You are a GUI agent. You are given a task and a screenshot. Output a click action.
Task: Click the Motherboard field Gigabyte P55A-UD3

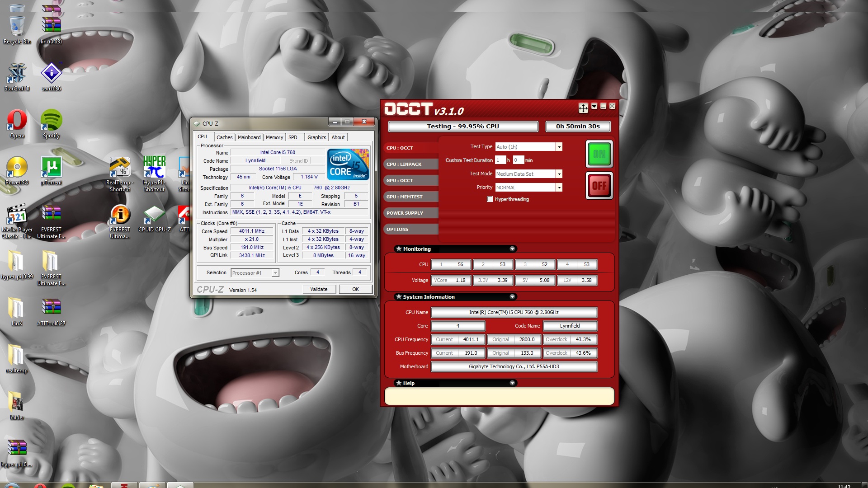[514, 366]
